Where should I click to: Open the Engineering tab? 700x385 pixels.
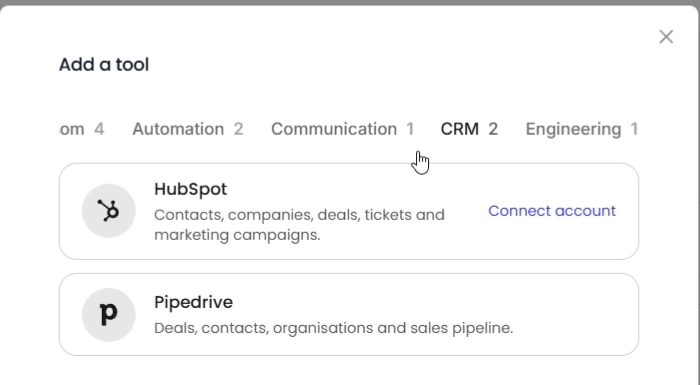click(x=582, y=129)
